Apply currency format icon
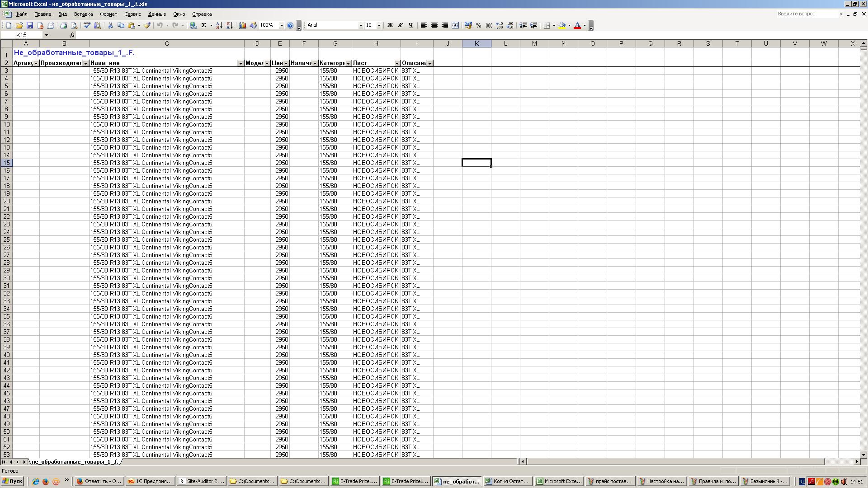This screenshot has height=488, width=868. [x=468, y=25]
